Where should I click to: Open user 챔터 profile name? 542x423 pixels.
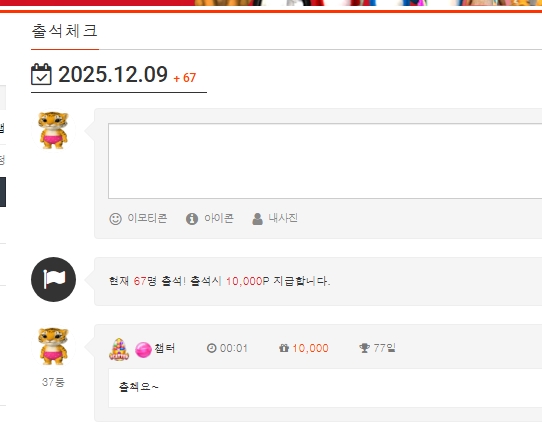point(165,348)
